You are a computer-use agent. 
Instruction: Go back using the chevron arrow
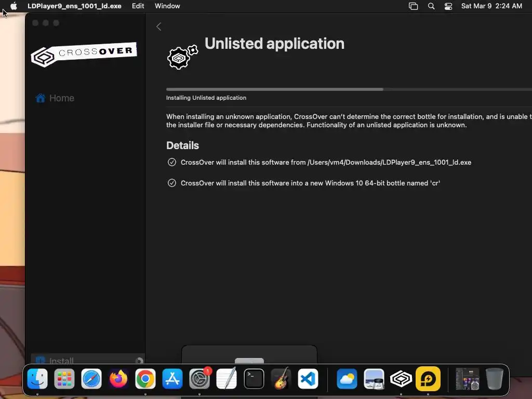click(158, 26)
